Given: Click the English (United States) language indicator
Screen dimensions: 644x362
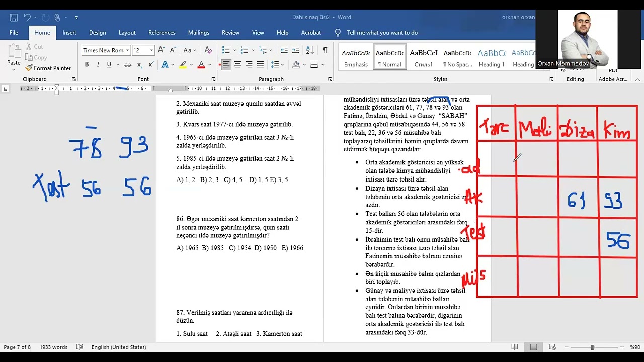Looking at the screenshot, I should pyautogui.click(x=119, y=347).
